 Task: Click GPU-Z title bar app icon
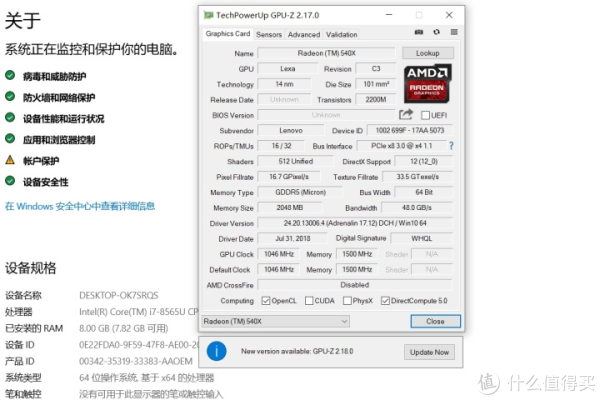point(208,15)
